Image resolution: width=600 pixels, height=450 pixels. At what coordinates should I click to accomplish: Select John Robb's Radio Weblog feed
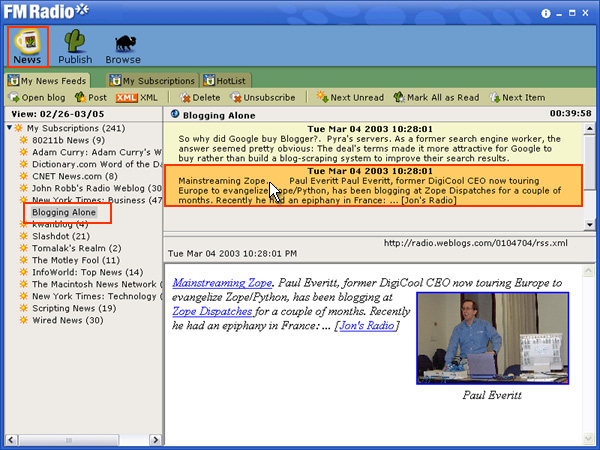coord(97,188)
